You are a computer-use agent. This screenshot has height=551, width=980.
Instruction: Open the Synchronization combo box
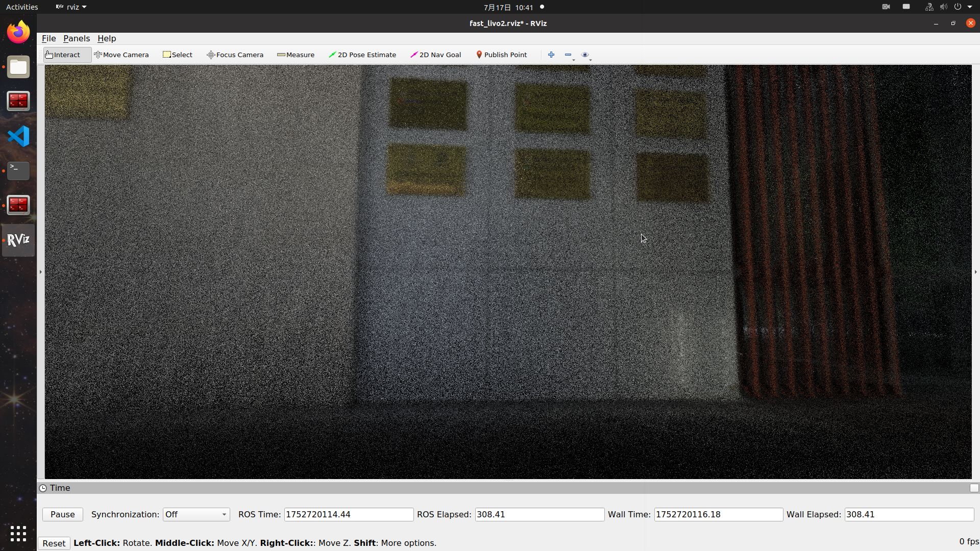[x=196, y=514]
